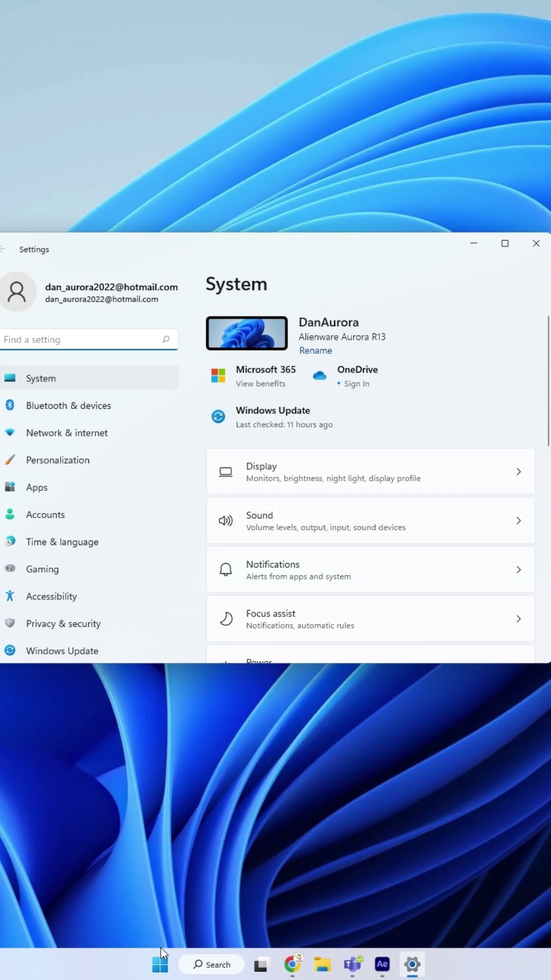The height and width of the screenshot is (980, 551).
Task: Click the user profile avatar
Action: click(x=17, y=292)
